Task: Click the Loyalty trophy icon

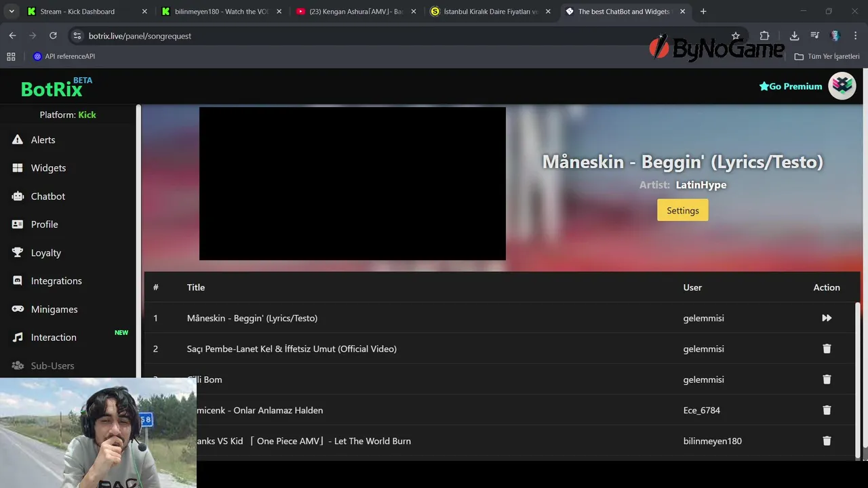Action: click(18, 253)
